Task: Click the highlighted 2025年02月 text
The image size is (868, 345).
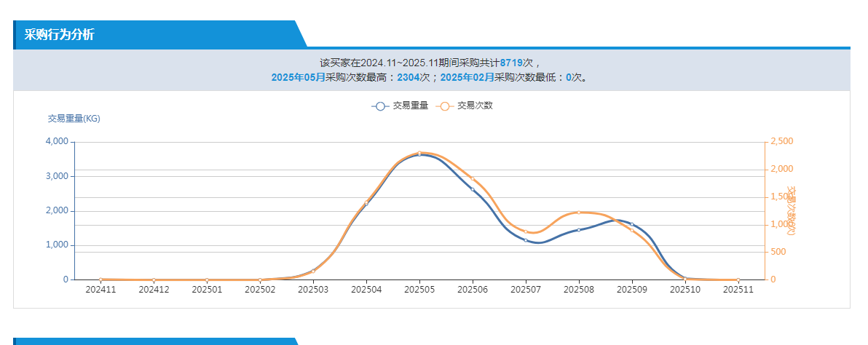Action: pyautogui.click(x=467, y=77)
